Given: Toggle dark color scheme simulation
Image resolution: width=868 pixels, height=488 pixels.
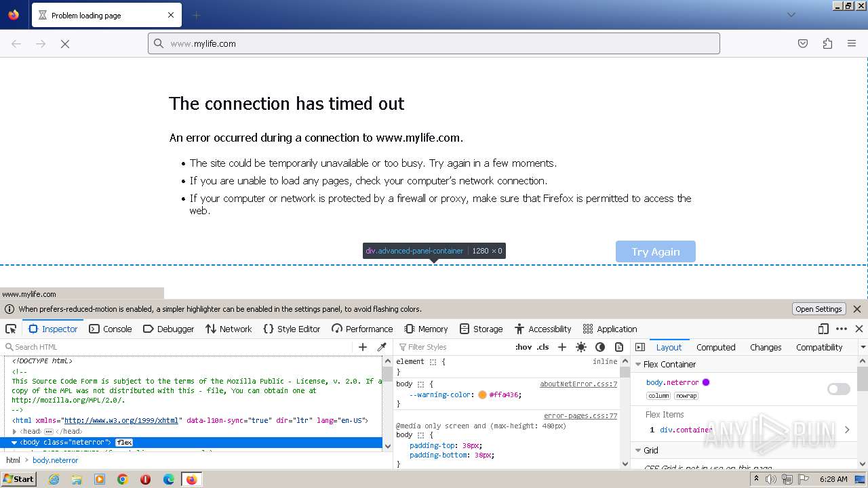Looking at the screenshot, I should tap(599, 347).
